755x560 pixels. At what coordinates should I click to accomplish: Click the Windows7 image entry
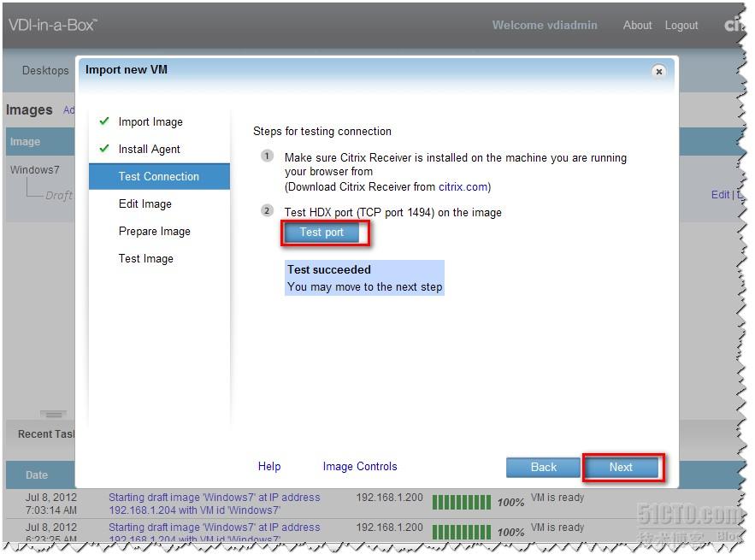click(35, 170)
